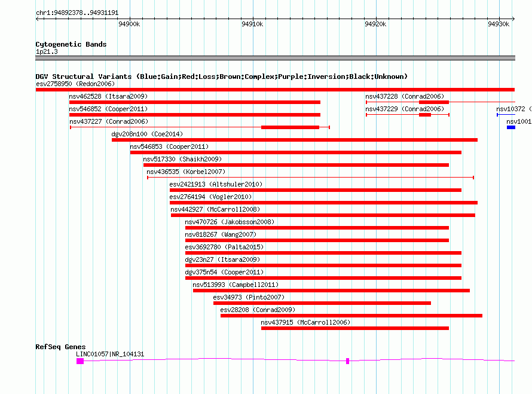The height and width of the screenshot is (394, 532).
Task: Click the chr1:94892378..94931191 coordinate label
Action: 77,13
